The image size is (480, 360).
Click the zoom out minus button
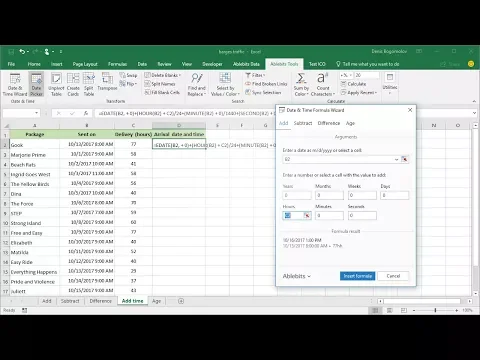[x=414, y=310]
